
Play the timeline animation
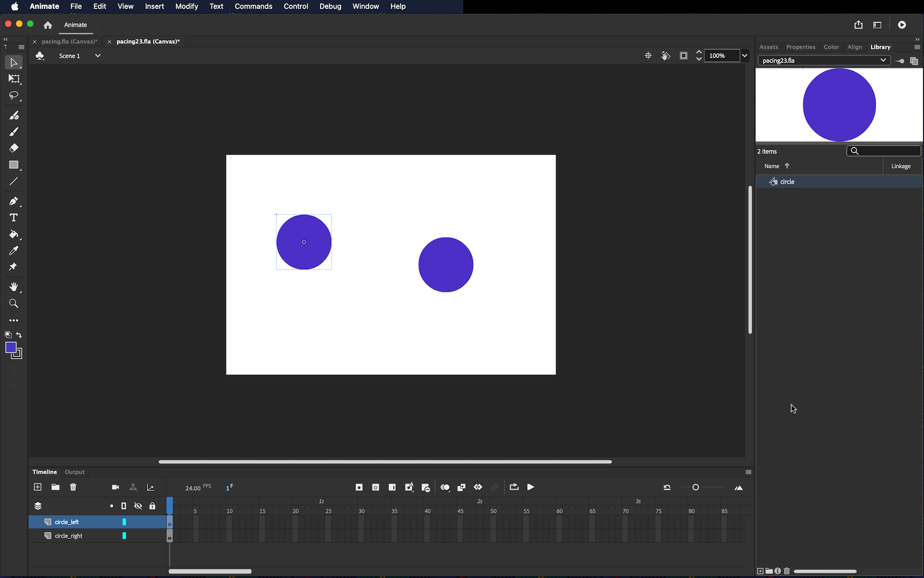pyautogui.click(x=531, y=487)
